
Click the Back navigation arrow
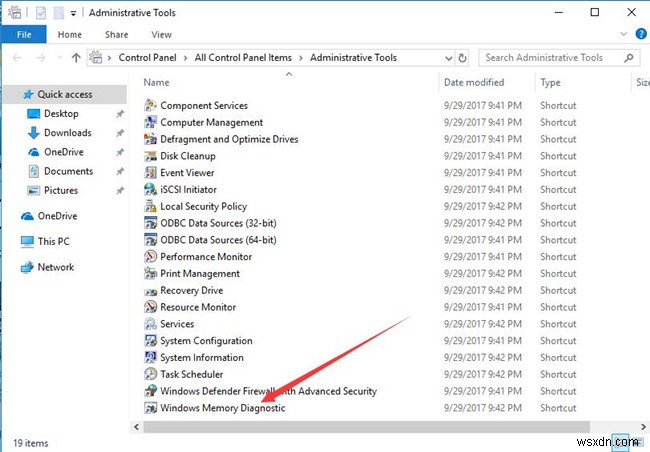[17, 58]
